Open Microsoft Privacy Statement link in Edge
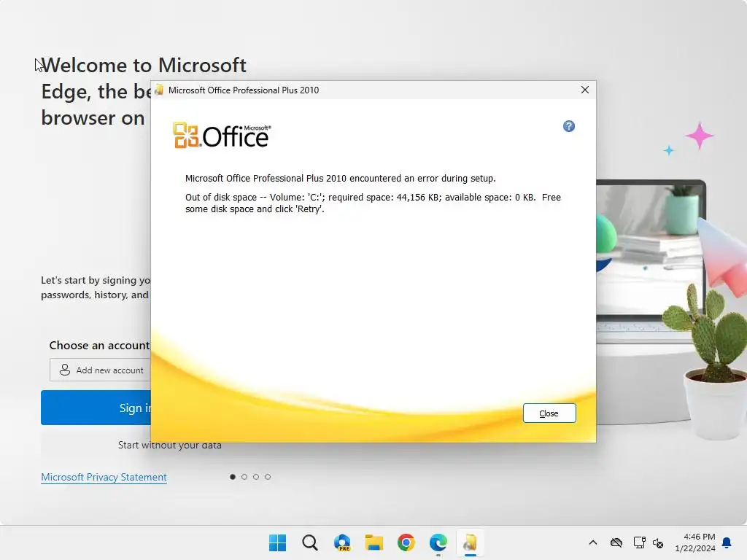Viewport: 747px width, 560px height. [104, 477]
